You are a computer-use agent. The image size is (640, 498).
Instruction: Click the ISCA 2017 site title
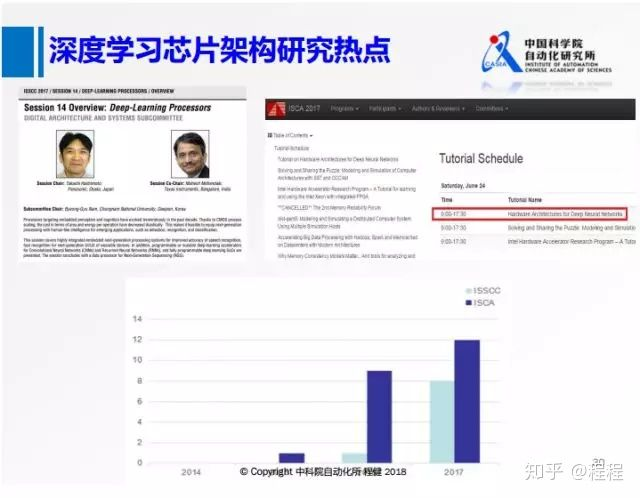[304, 109]
